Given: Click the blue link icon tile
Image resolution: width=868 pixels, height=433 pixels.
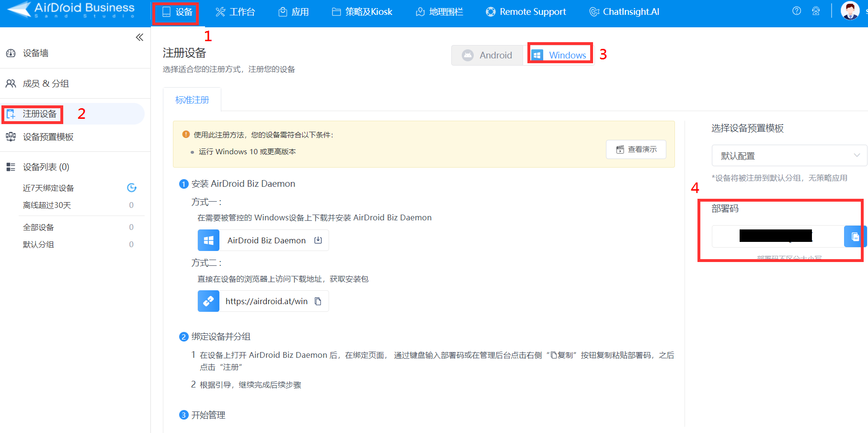Looking at the screenshot, I should 208,301.
